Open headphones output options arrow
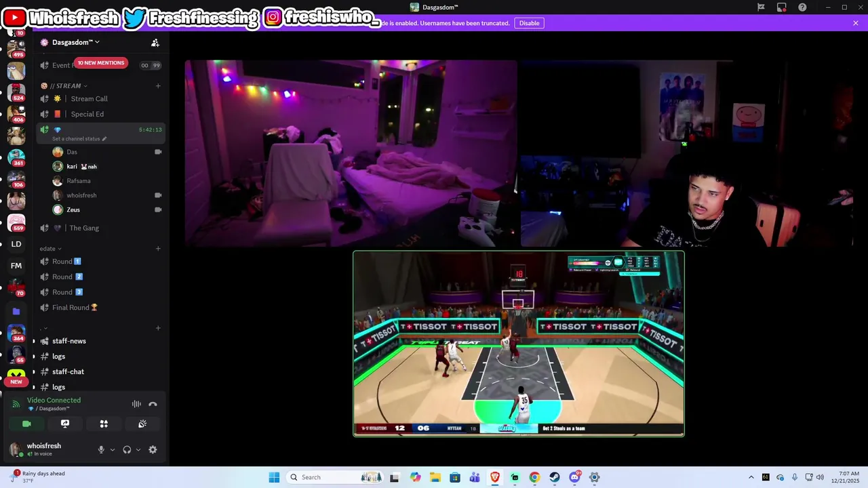Screen dimensions: 868x488 pyautogui.click(x=138, y=449)
